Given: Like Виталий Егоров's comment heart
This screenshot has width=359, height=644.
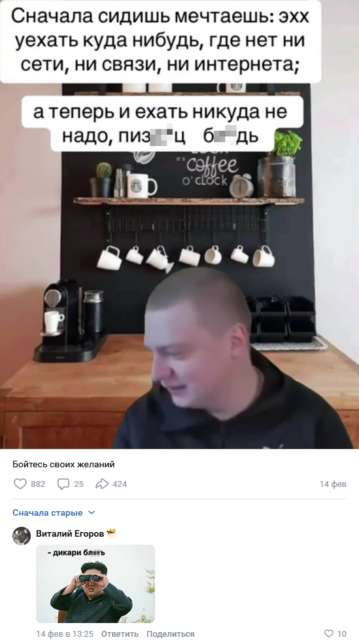Looking at the screenshot, I should click(329, 634).
